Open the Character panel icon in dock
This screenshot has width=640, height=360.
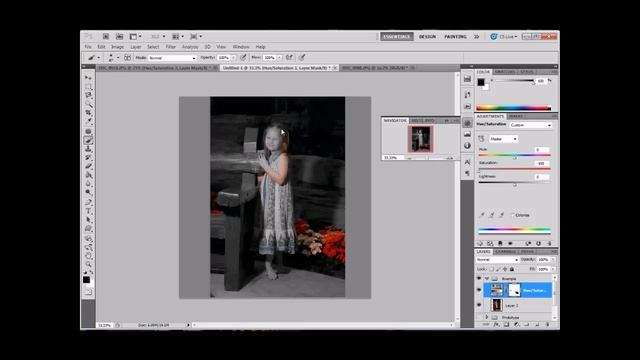tap(467, 162)
